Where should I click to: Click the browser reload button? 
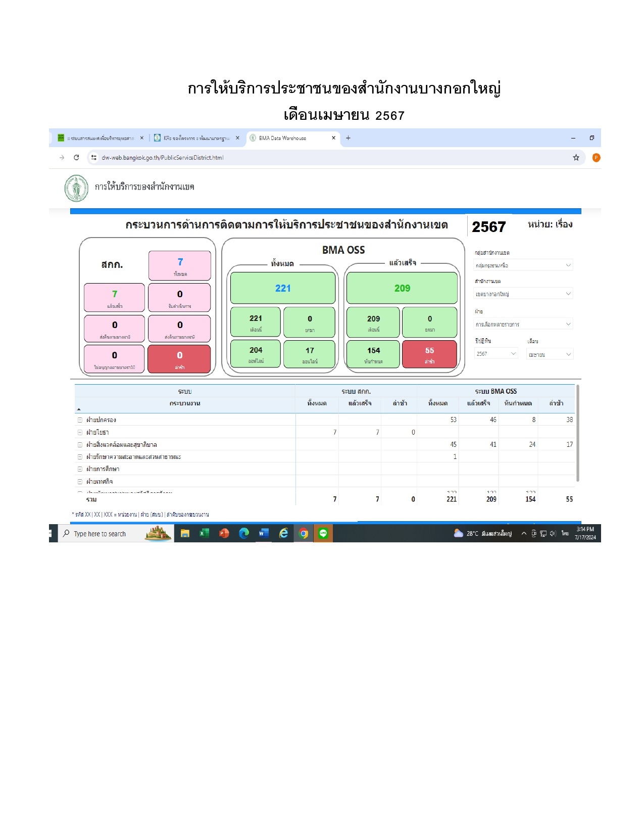76,158
